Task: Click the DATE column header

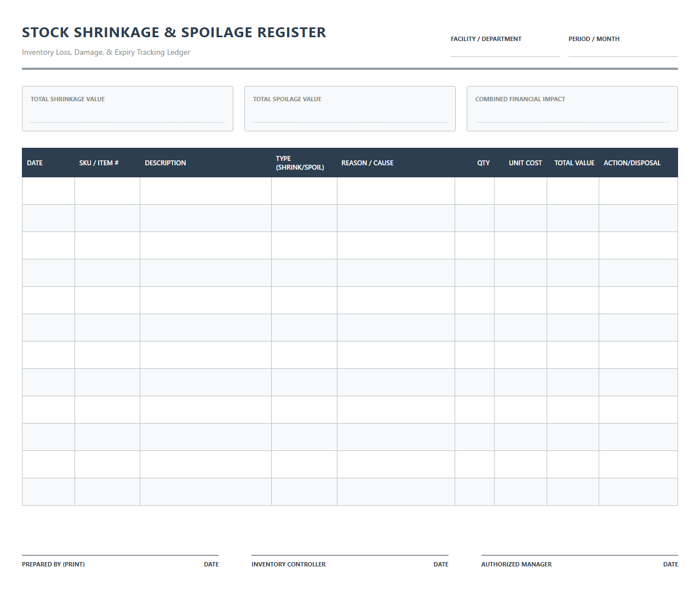Action: click(x=48, y=163)
